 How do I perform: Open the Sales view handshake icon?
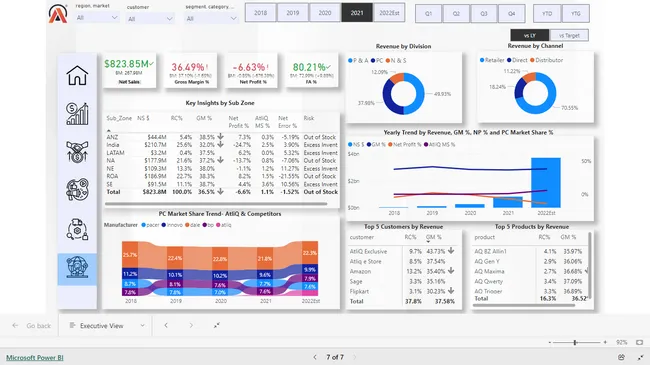(x=77, y=152)
